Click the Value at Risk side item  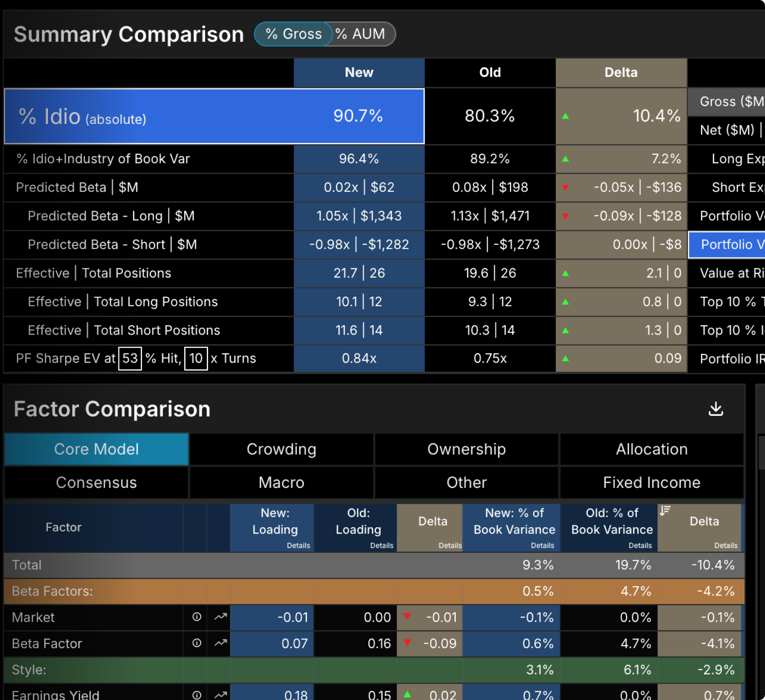[727, 273]
